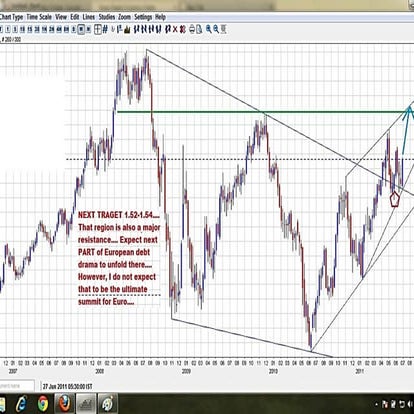Image resolution: width=414 pixels, height=414 pixels.
Task: Select the highlighted weekly time-scale button
Action: click(81, 30)
